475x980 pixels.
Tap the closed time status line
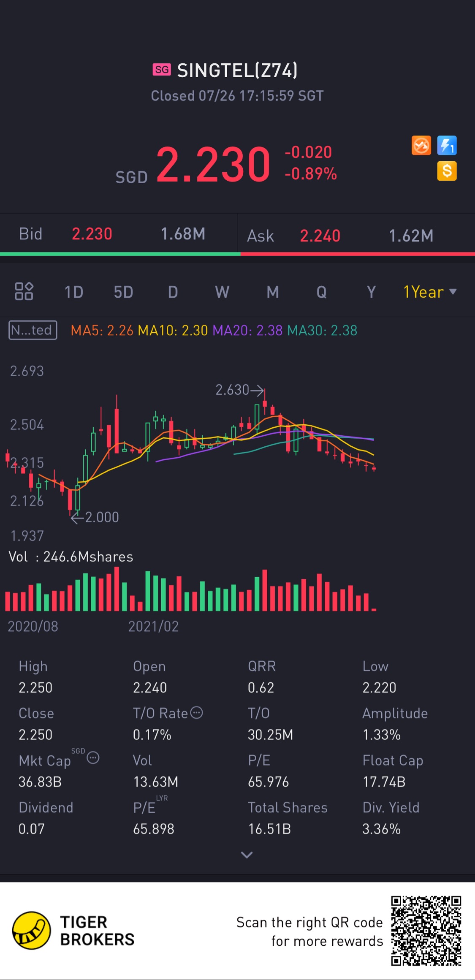coord(237,96)
